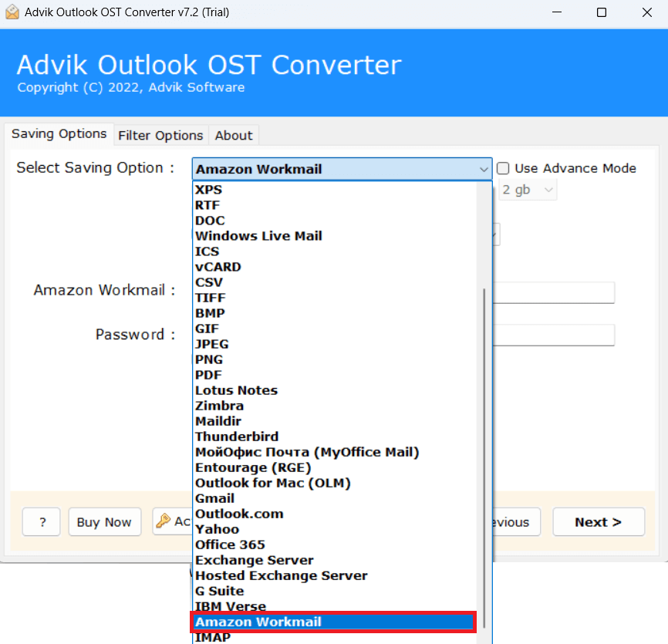This screenshot has height=644, width=668.
Task: Select ICS from the list
Action: [335, 251]
